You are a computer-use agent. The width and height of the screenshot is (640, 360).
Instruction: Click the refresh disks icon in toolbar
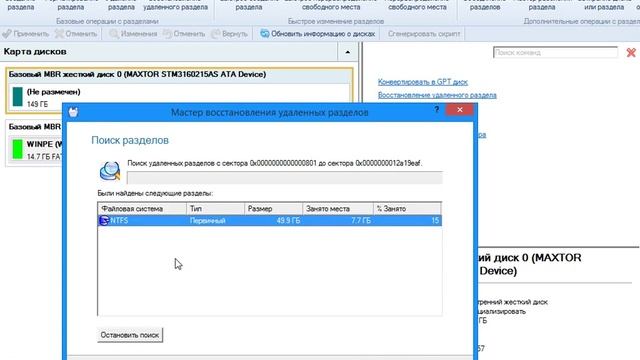(264, 33)
